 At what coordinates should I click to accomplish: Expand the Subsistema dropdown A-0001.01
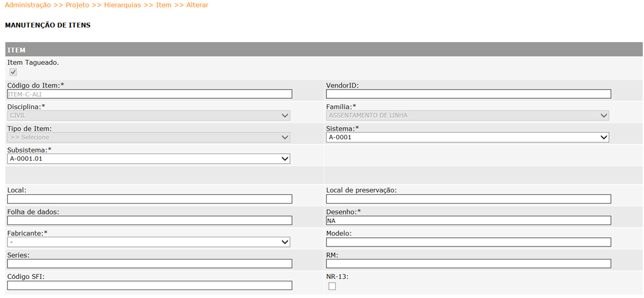[x=149, y=159]
